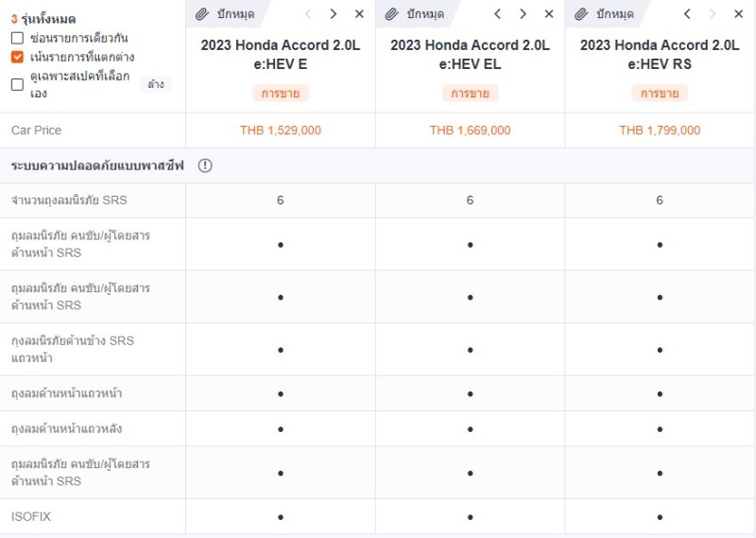Enable ซ่อนรายการเดียวกัน checkbox
Image resolution: width=756 pixels, height=538 pixels.
(x=17, y=38)
